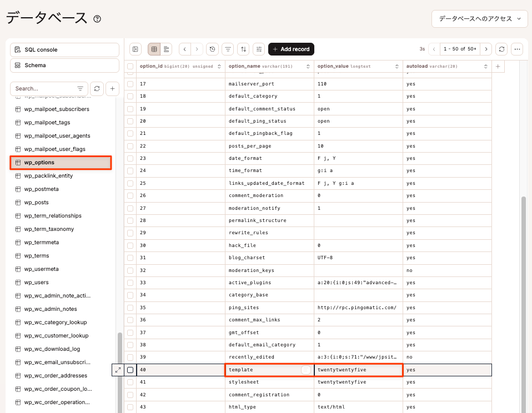Click http://rpc.pingomatic.com/ value cell

pos(359,308)
